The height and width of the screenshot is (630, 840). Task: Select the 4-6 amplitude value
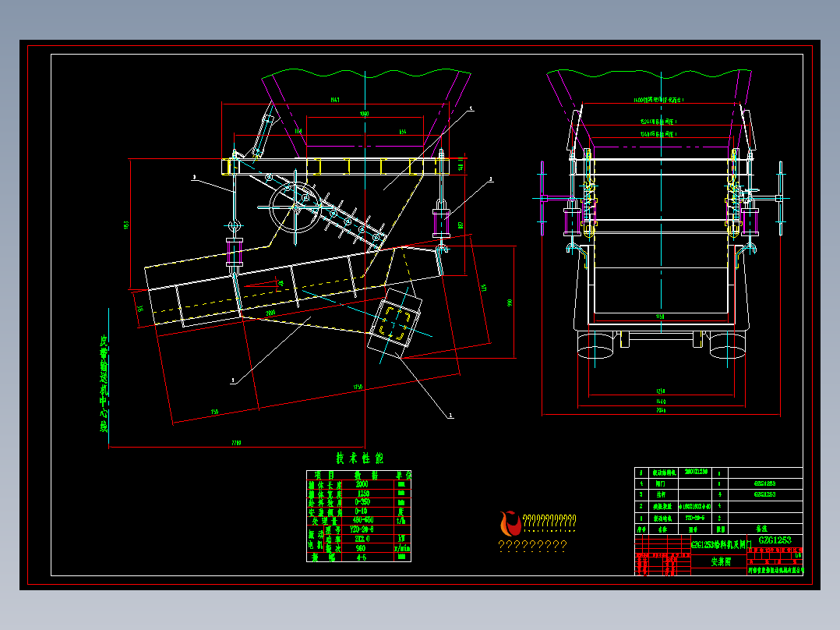tap(362, 557)
